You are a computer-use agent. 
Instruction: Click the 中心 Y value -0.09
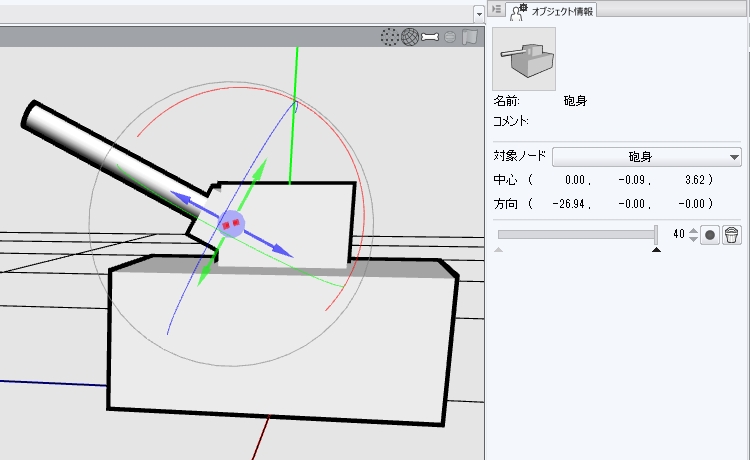pyautogui.click(x=631, y=180)
